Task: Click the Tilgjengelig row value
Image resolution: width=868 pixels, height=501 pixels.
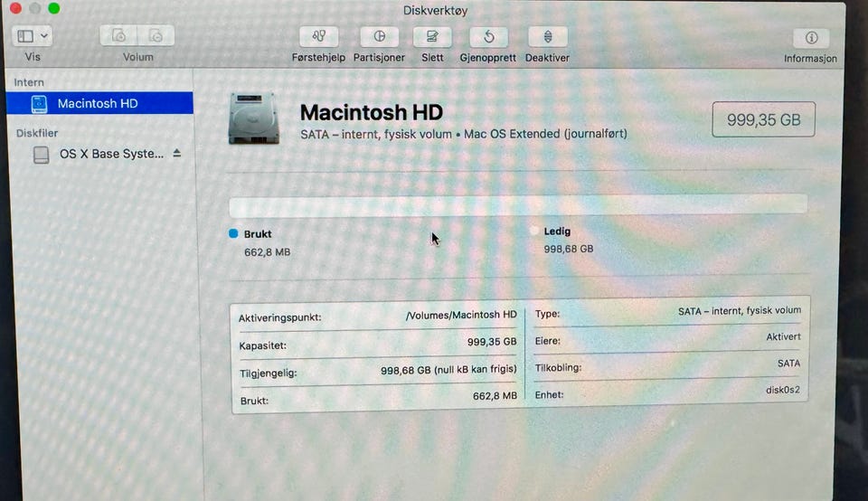Action: coord(448,370)
